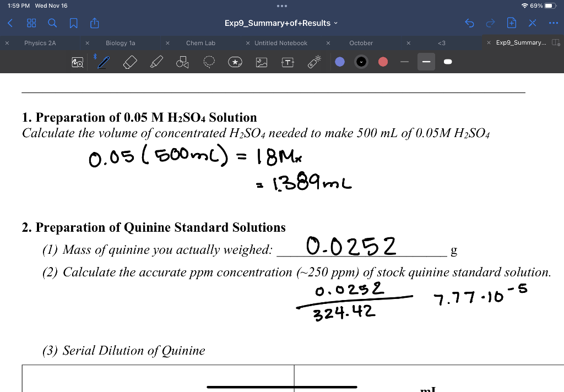564x392 pixels.
Task: Select the Lasso selection tool
Action: [209, 62]
